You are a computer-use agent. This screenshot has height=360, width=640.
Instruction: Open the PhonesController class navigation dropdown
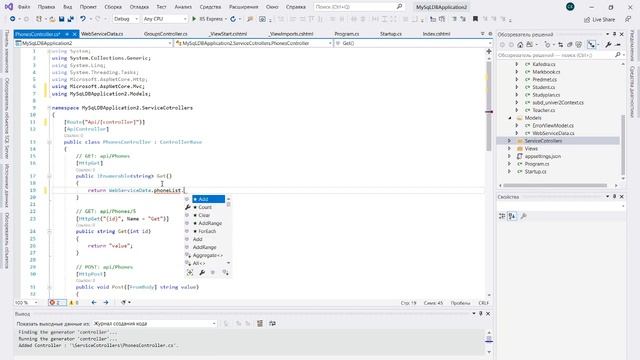[253, 43]
